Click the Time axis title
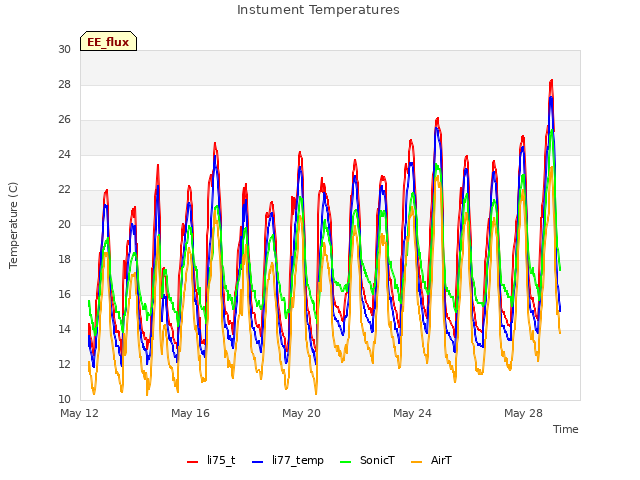Image resolution: width=640 pixels, height=480 pixels. pos(566,429)
